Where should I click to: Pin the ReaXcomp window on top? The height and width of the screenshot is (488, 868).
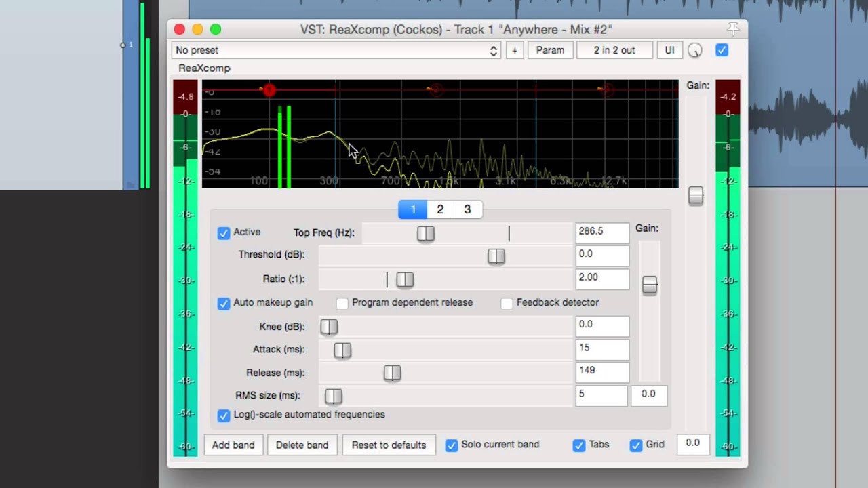point(733,28)
